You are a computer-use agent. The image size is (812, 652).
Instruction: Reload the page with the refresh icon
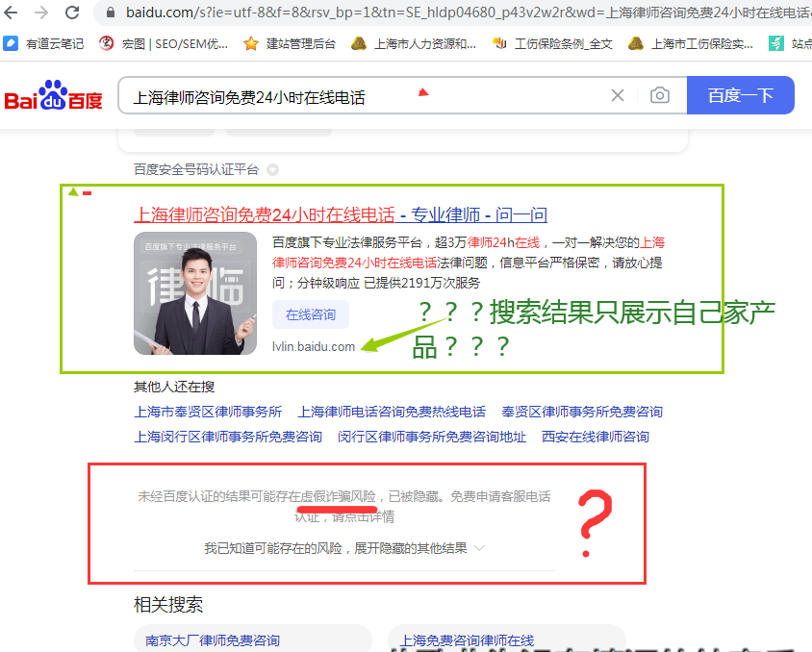tap(72, 12)
